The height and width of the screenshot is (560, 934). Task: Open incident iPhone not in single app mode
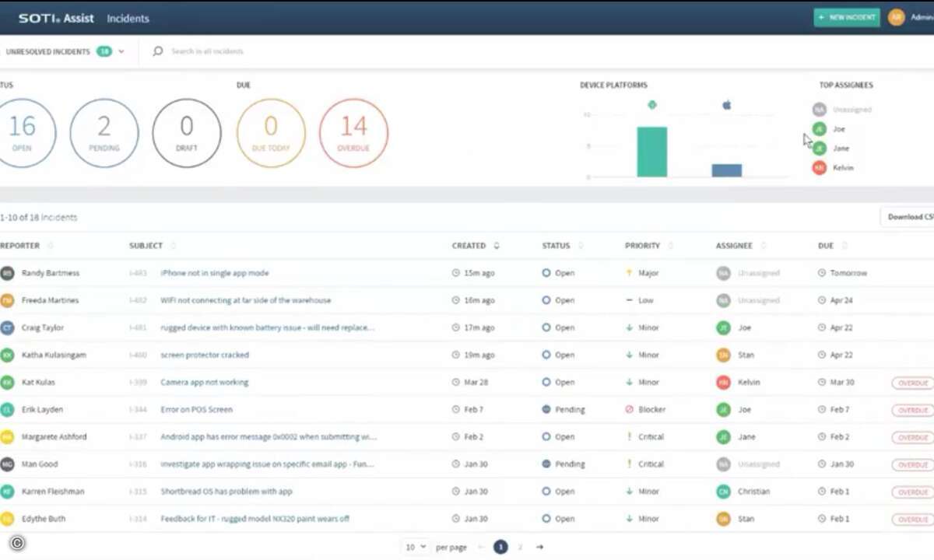(x=214, y=273)
